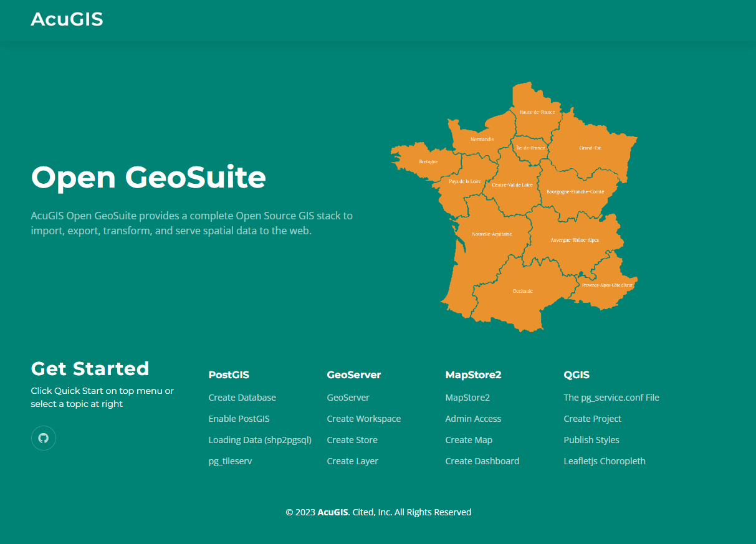This screenshot has width=756, height=544.
Task: Click the Open GeoSuite title
Action: point(149,177)
